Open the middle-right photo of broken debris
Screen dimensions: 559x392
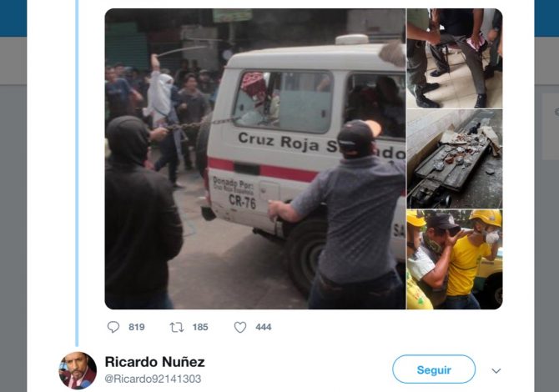[x=455, y=159]
